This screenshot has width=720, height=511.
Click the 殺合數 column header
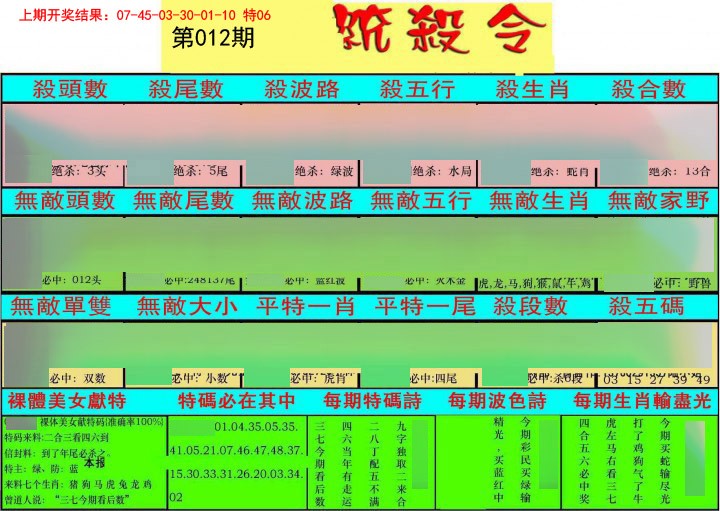[x=650, y=89]
